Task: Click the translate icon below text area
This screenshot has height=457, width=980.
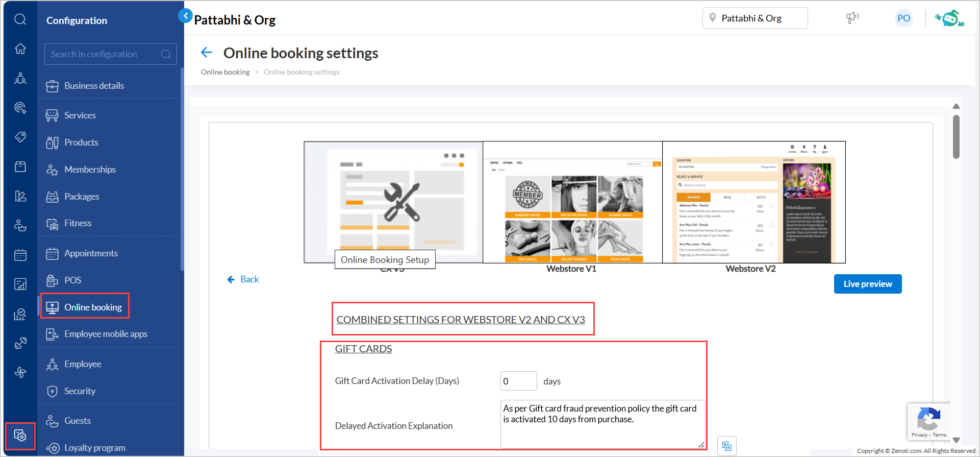Action: click(x=727, y=446)
